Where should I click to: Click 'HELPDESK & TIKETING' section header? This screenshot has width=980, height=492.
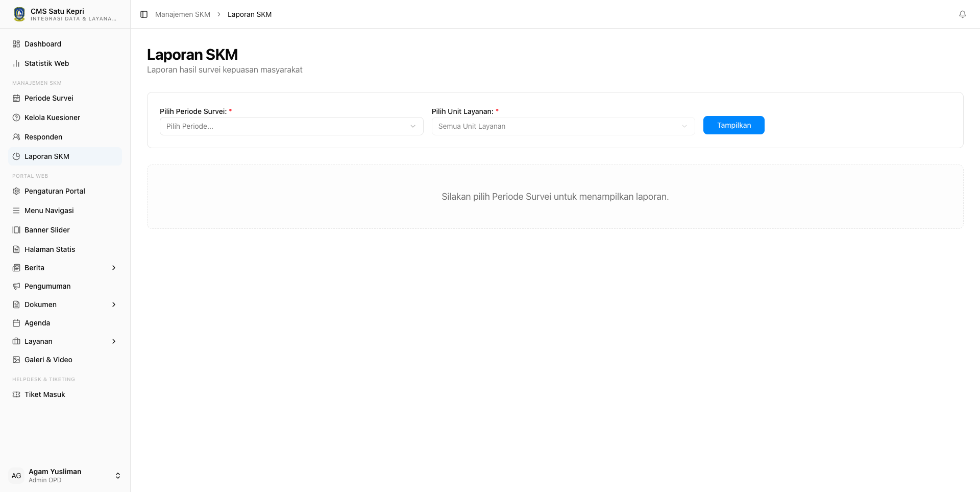pos(43,379)
